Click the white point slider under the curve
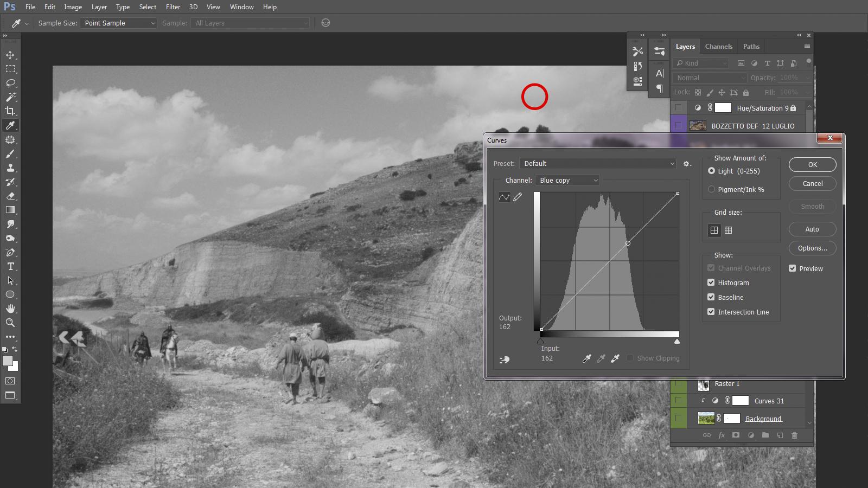 tap(677, 342)
